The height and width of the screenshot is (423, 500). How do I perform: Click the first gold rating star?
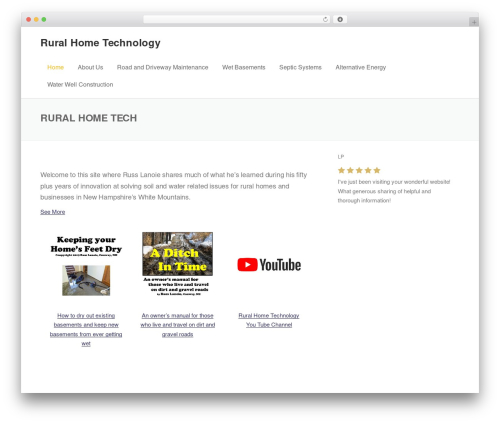[x=341, y=170]
